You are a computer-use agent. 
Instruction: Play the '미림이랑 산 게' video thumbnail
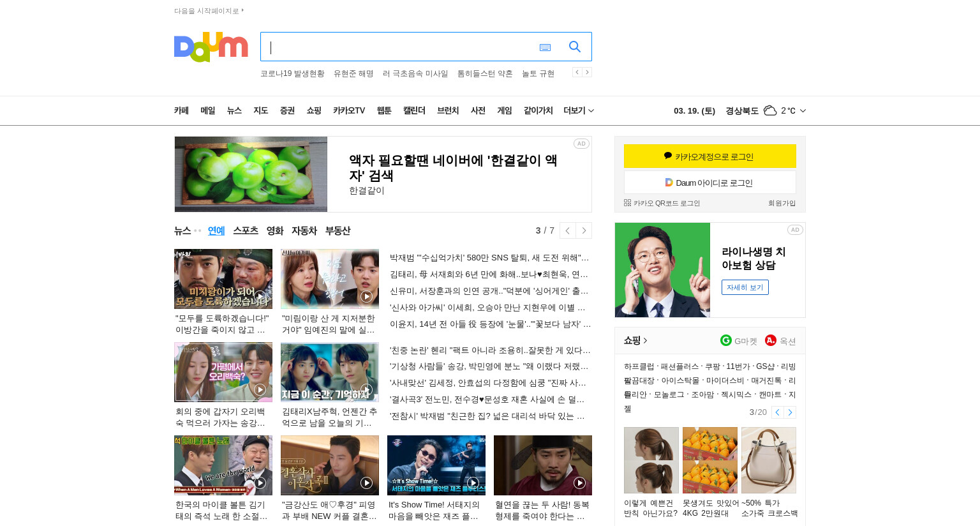tap(330, 279)
